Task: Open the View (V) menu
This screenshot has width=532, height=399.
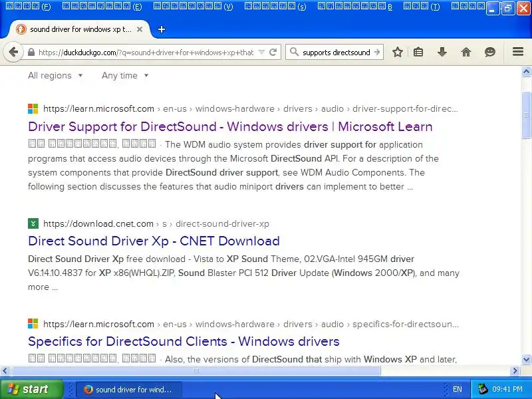Action: [193, 6]
